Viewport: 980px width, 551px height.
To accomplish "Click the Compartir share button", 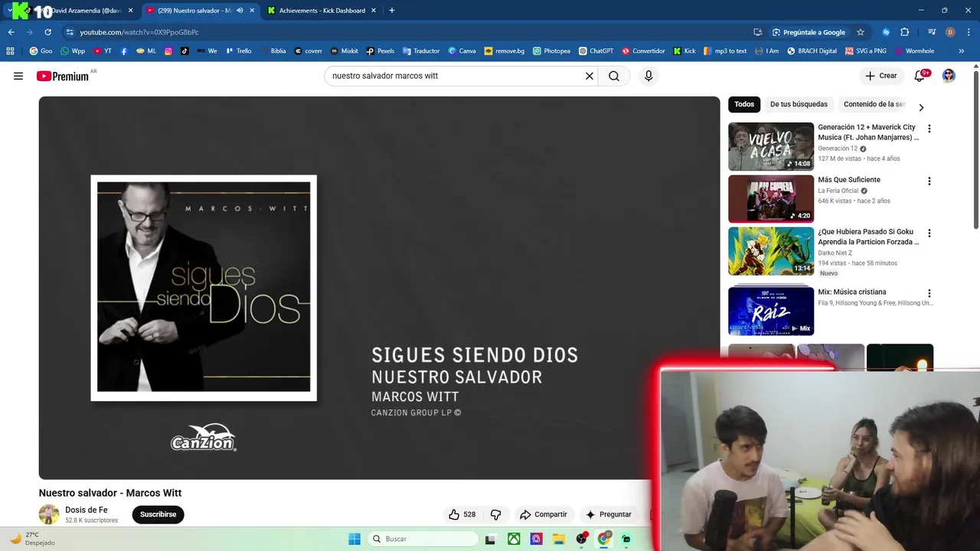I will click(x=544, y=514).
